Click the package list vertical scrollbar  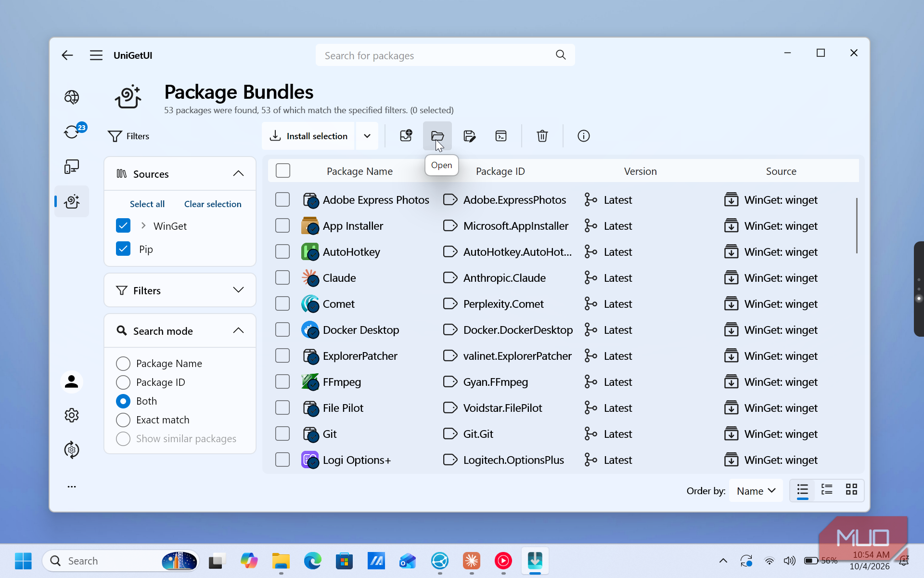[857, 225]
